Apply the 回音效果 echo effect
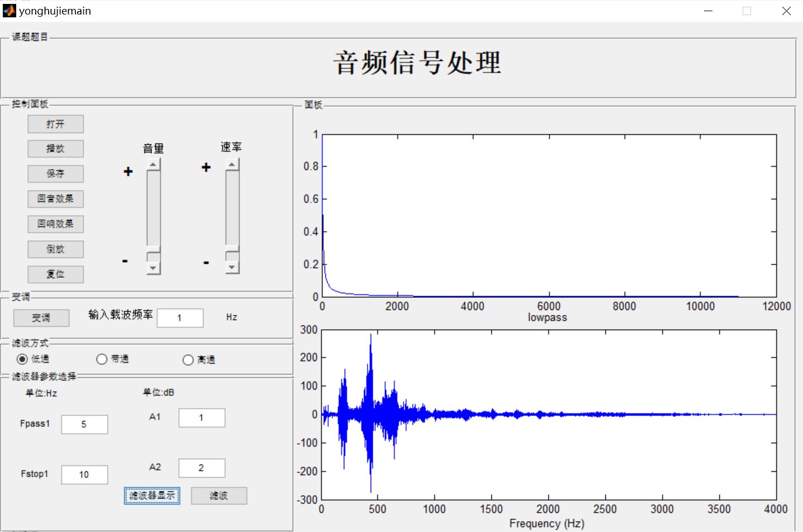Viewport: 803px width, 532px height. pos(55,199)
